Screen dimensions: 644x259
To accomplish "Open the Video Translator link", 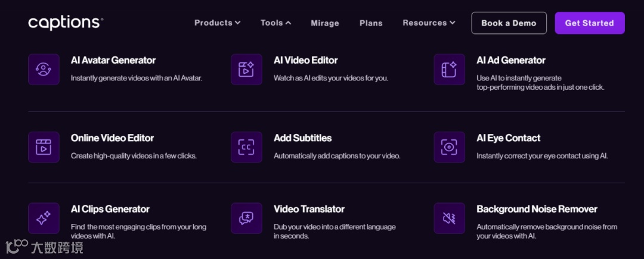I will pyautogui.click(x=309, y=209).
